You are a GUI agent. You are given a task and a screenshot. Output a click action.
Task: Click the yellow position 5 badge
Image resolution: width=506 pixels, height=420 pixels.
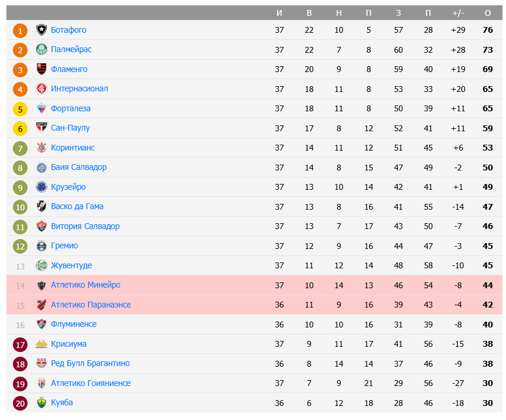[20, 109]
